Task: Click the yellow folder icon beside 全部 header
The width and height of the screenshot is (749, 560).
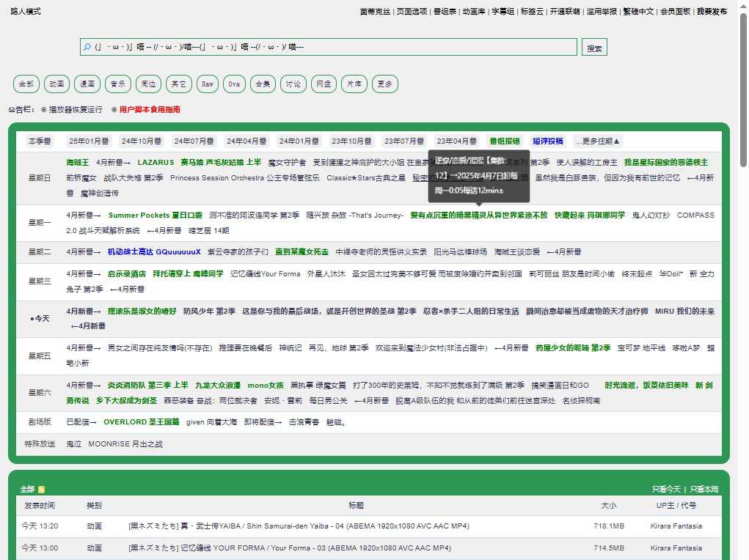Action: click(x=41, y=488)
